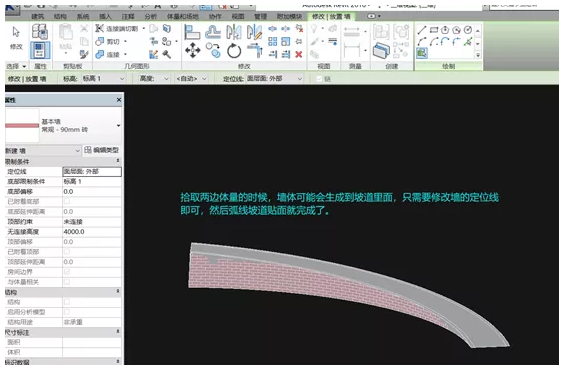The height and width of the screenshot is (367, 563).
Task: Open the 体量和场地 ribbon tab
Action: (x=183, y=17)
